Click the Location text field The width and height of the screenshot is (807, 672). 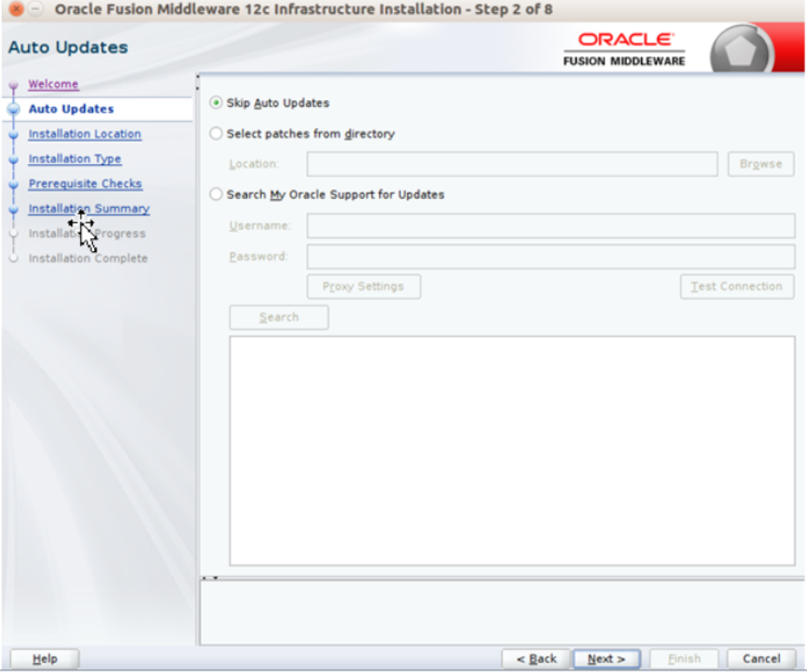(x=512, y=164)
